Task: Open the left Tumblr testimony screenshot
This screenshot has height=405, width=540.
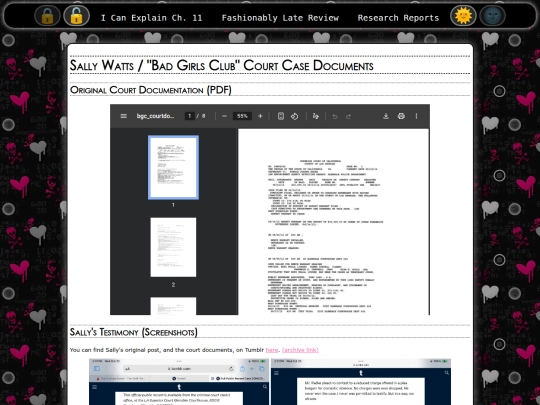Action: click(179, 382)
